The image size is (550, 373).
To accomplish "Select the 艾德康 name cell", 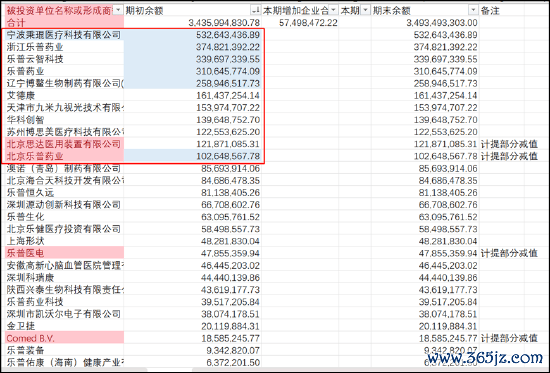I will pos(64,95).
